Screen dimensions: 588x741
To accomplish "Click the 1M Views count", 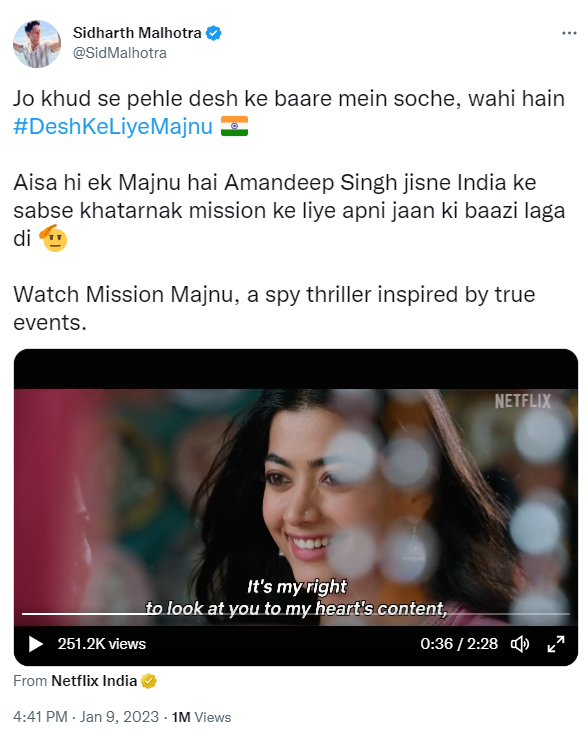I will click(201, 717).
